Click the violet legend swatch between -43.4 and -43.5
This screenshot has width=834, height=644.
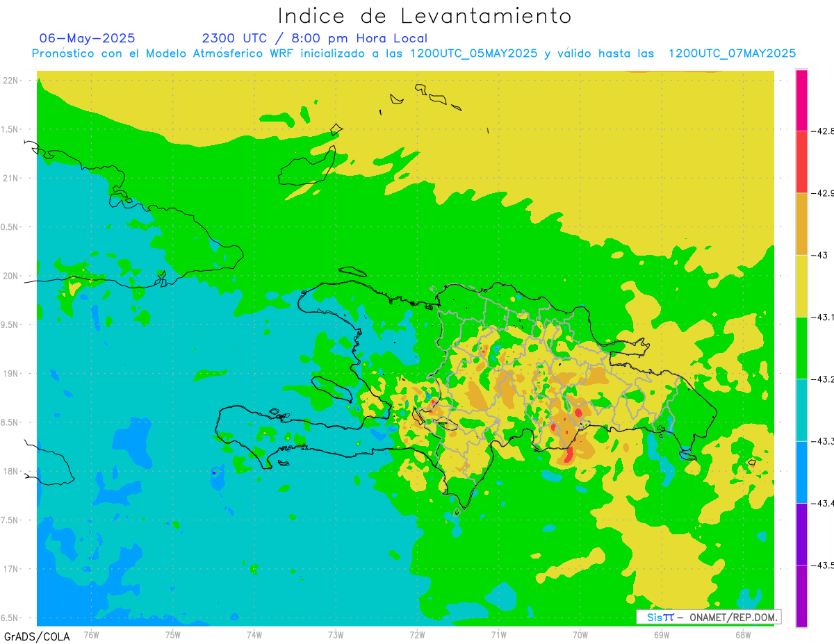(801, 534)
